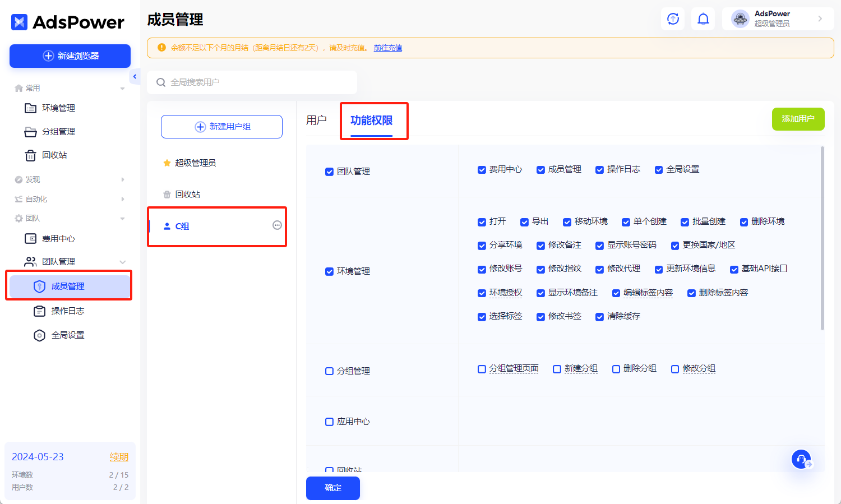Click the floating customer service icon
Screen dimensions: 841x504
pos(801,459)
